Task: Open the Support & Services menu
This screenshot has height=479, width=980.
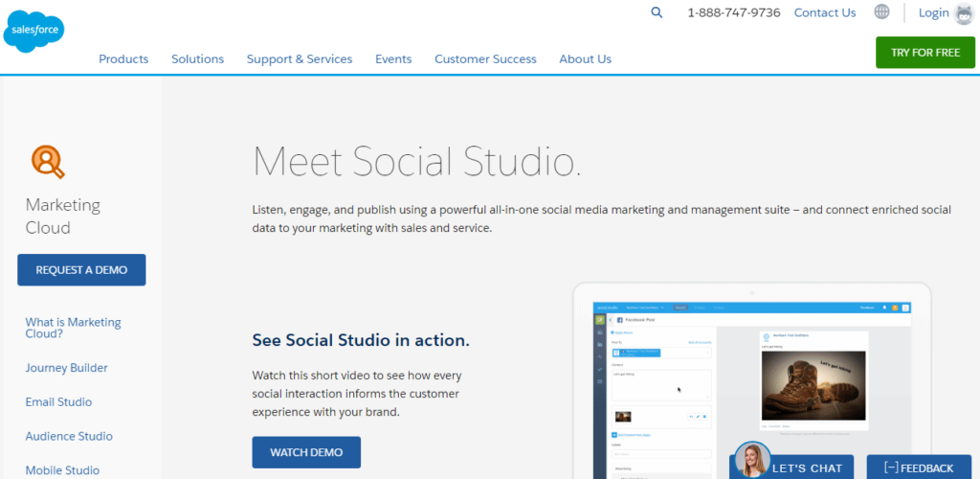Action: pos(300,58)
